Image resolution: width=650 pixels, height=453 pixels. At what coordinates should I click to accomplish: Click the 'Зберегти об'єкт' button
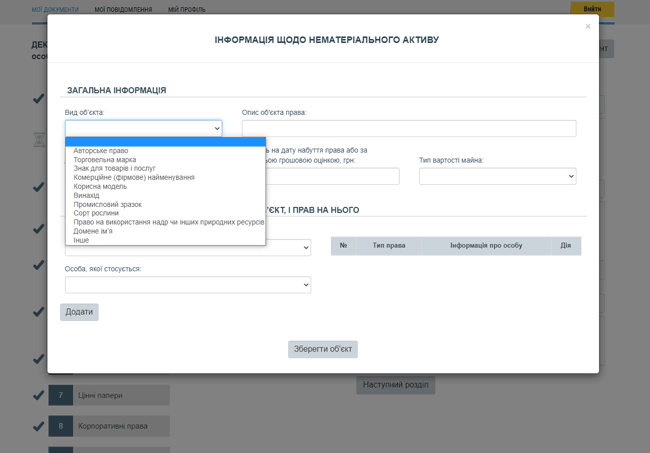pyautogui.click(x=323, y=349)
